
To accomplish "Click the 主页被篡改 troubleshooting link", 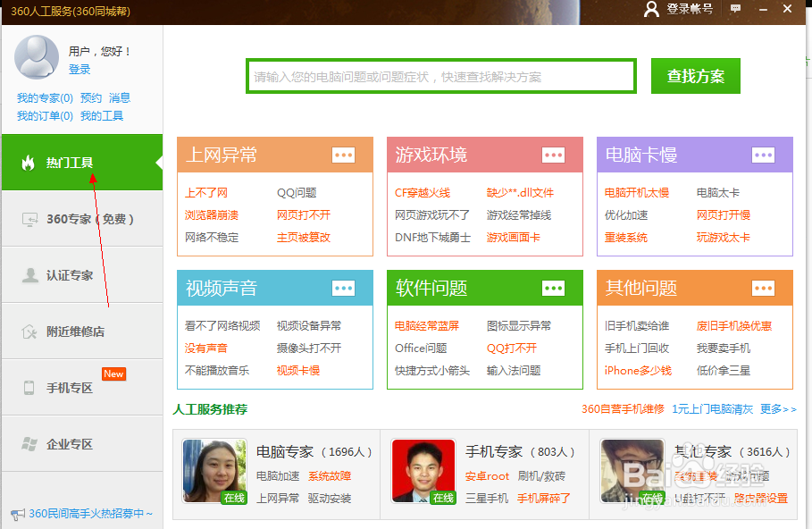I will [306, 237].
